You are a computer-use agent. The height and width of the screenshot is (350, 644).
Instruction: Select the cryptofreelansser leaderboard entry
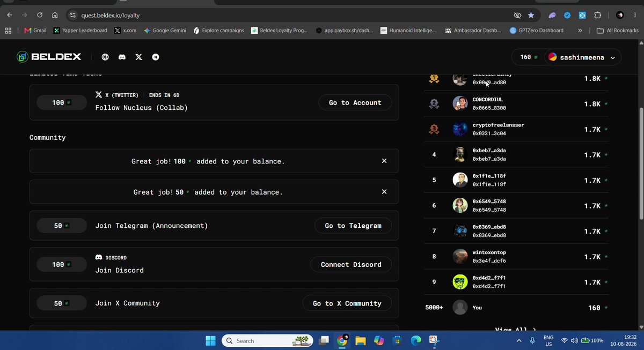[516, 129]
